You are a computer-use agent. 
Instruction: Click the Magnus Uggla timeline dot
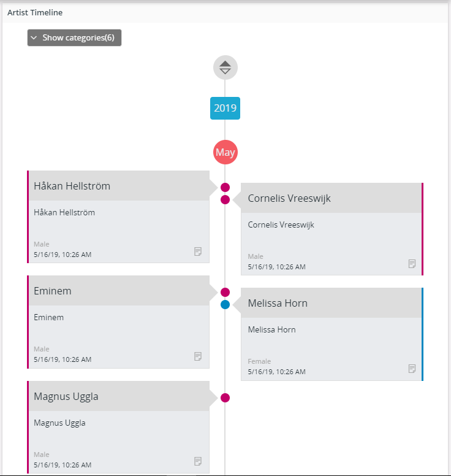tap(225, 397)
